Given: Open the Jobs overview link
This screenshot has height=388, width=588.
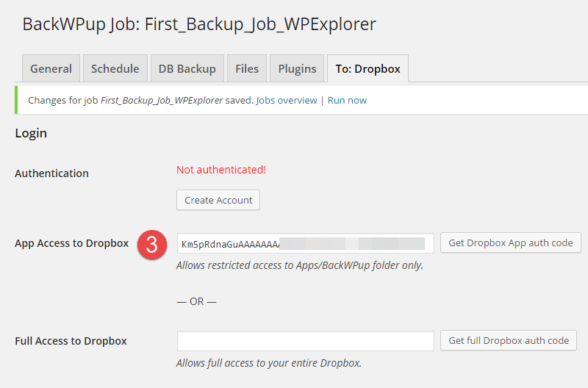Looking at the screenshot, I should coord(287,100).
